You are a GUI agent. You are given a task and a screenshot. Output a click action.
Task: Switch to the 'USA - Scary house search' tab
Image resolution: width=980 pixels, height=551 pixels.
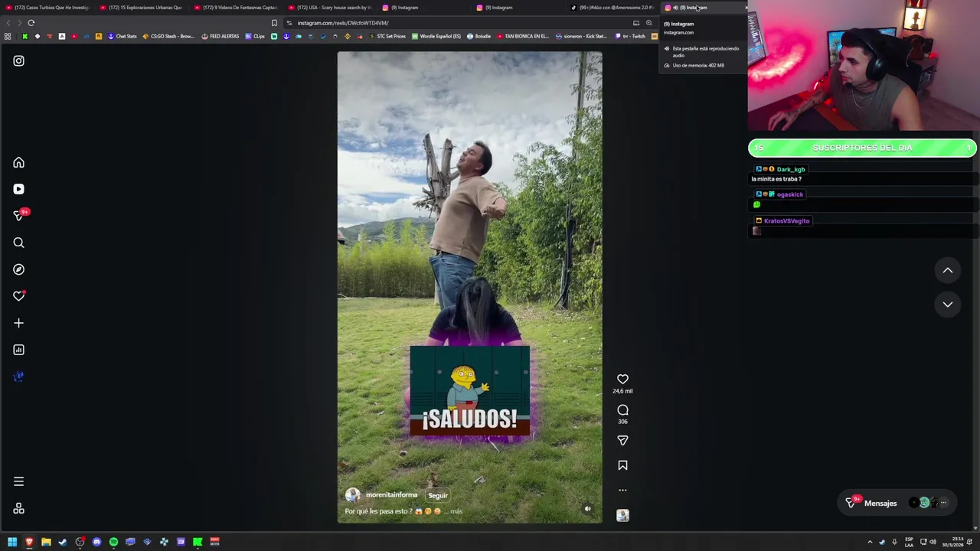329,8
